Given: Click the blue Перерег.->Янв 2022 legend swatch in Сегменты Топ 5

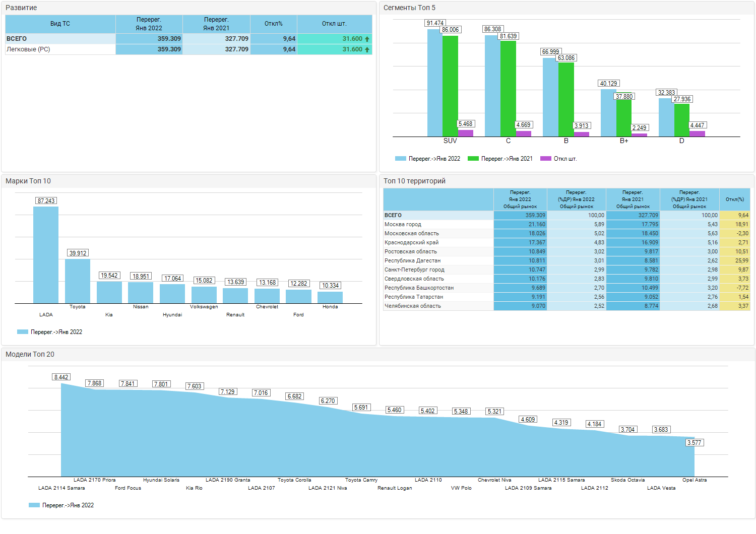Looking at the screenshot, I should pyautogui.click(x=401, y=159).
